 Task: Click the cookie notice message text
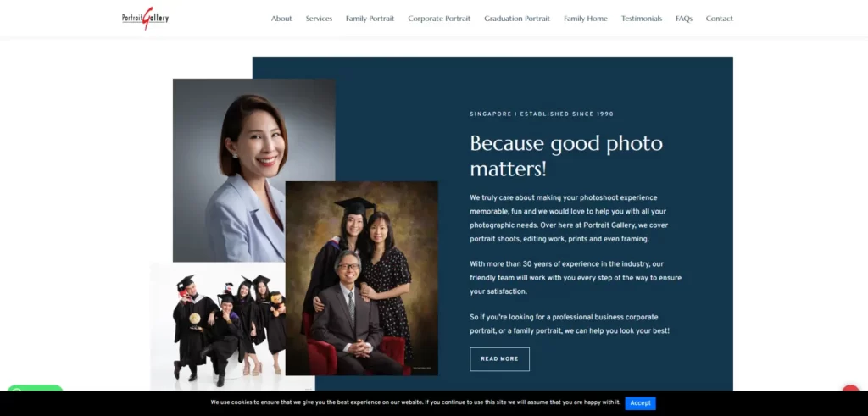pos(415,402)
